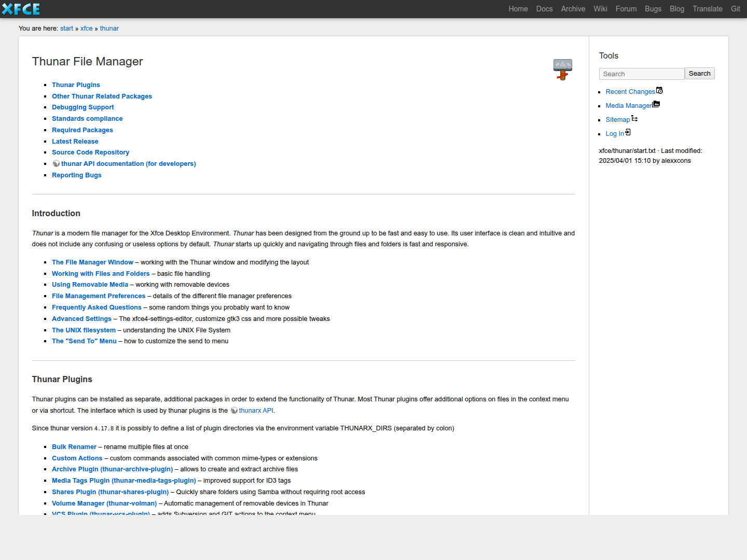Open the Sitemap link
Image resolution: width=747 pixels, height=560 pixels.
pos(618,120)
